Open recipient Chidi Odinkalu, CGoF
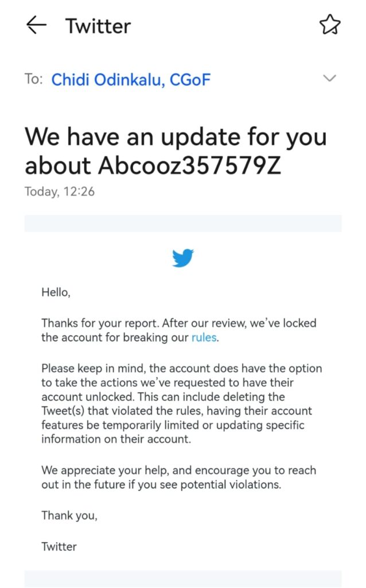Image resolution: width=366 pixels, height=588 pixels. pos(131,79)
